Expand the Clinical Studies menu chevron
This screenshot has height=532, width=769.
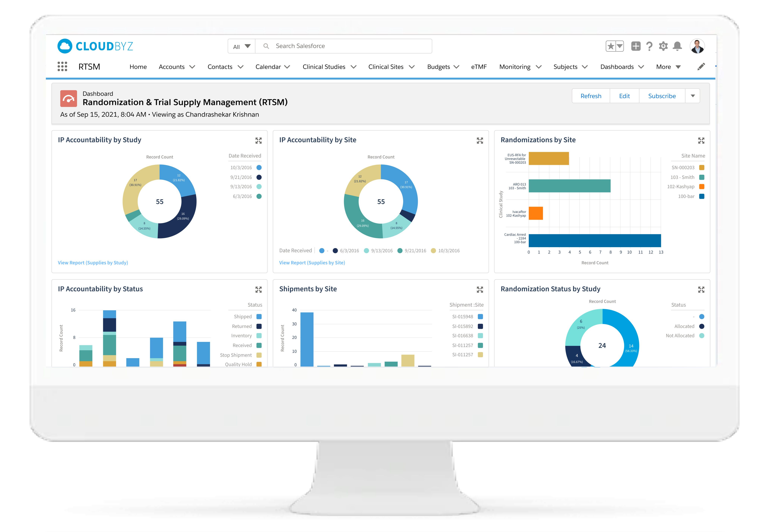[354, 67]
